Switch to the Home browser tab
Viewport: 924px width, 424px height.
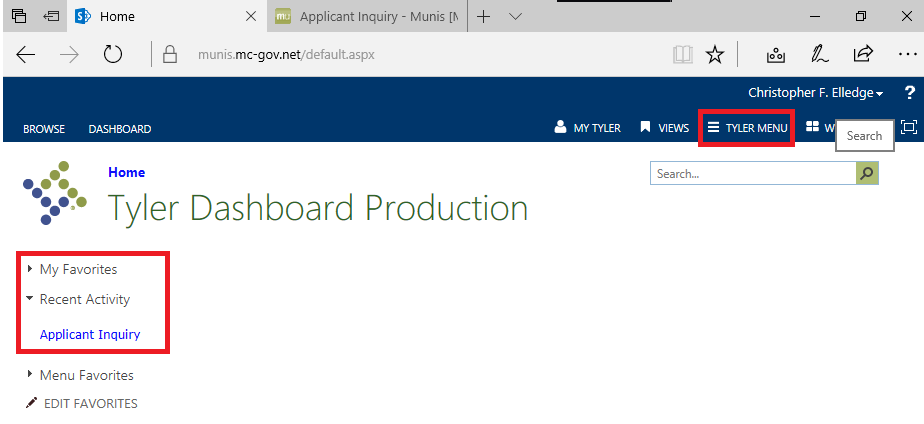pyautogui.click(x=168, y=16)
